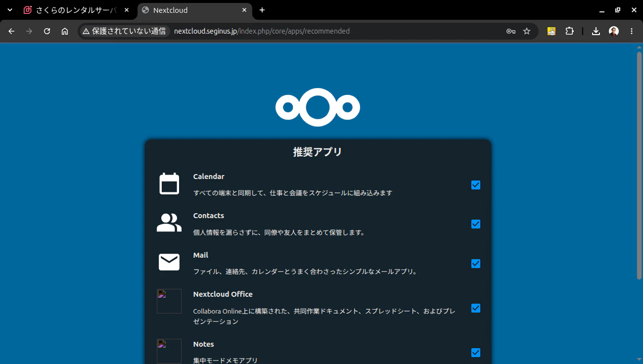Open the profile avatar menu

coord(614,31)
